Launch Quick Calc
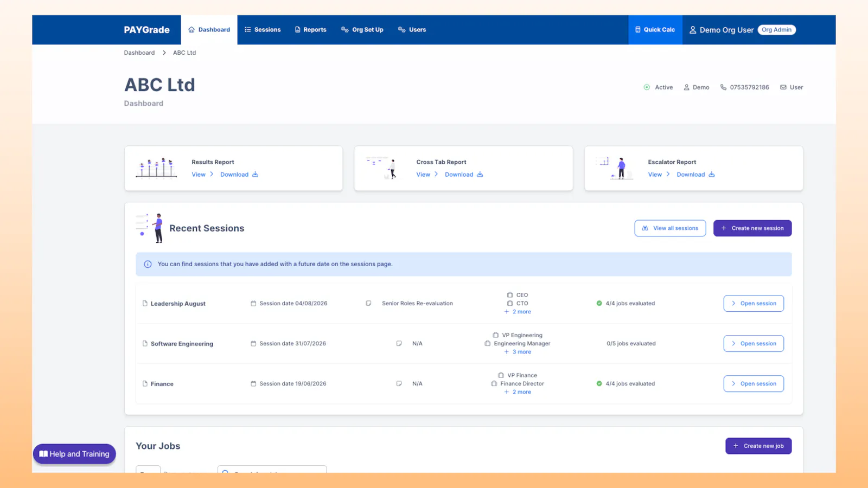This screenshot has width=868, height=488. [x=655, y=30]
